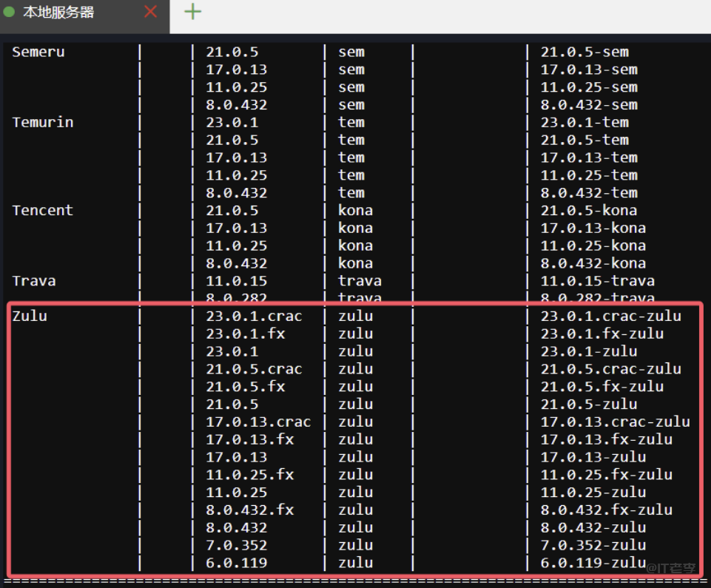Screen dimensions: 711x588
Task: Click the 11.0.15-trava identifier
Action: (598, 281)
